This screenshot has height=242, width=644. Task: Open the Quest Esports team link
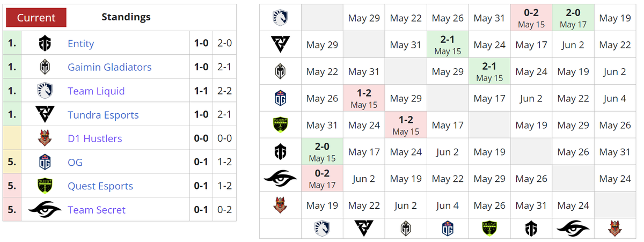pyautogui.click(x=100, y=186)
